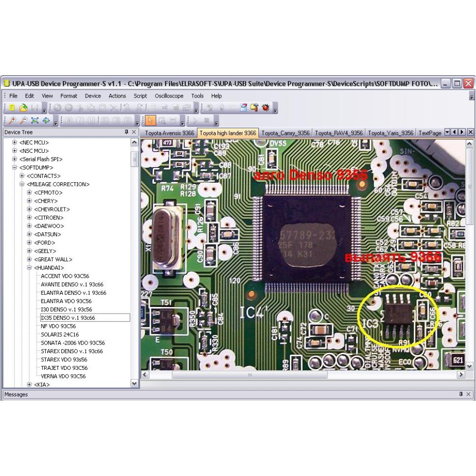Switch to Toyota Avensis 9366 tab

[x=169, y=133]
